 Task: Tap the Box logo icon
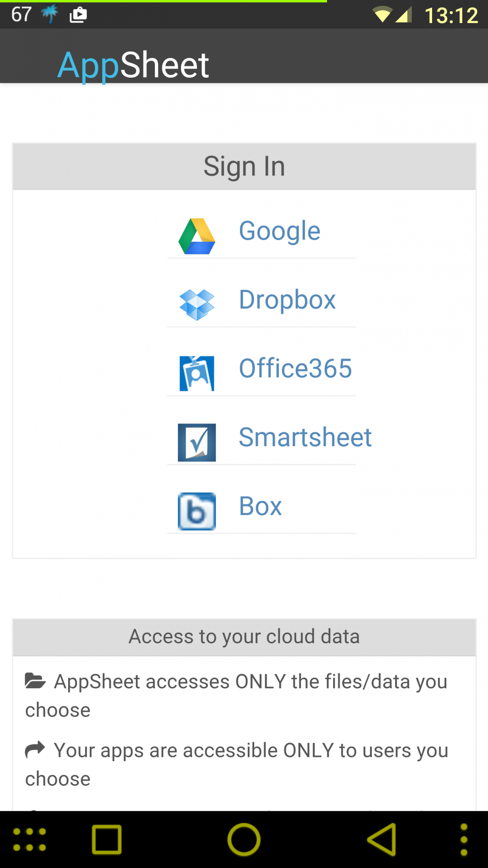point(197,511)
